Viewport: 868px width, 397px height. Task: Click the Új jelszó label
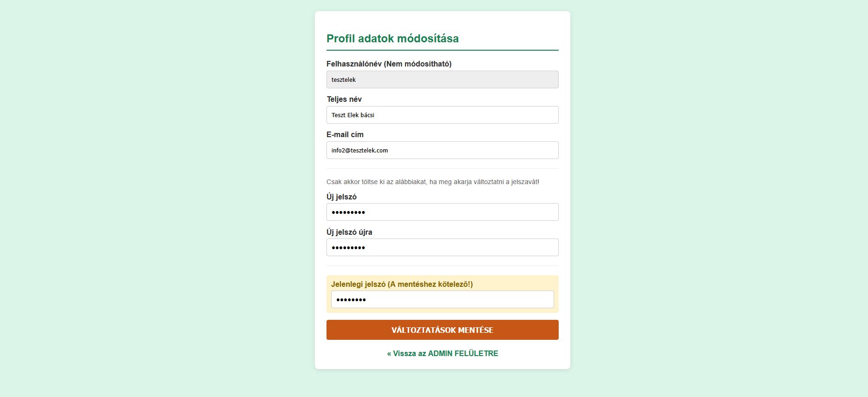(341, 197)
